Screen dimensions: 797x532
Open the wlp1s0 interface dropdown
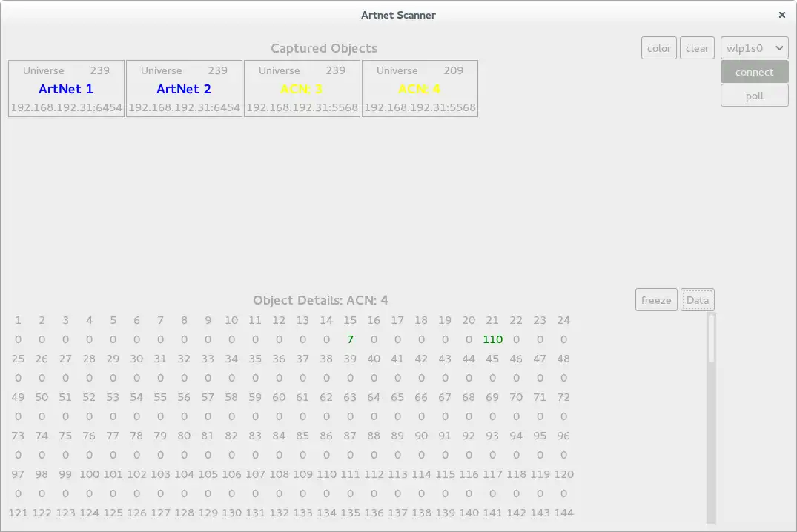click(754, 48)
